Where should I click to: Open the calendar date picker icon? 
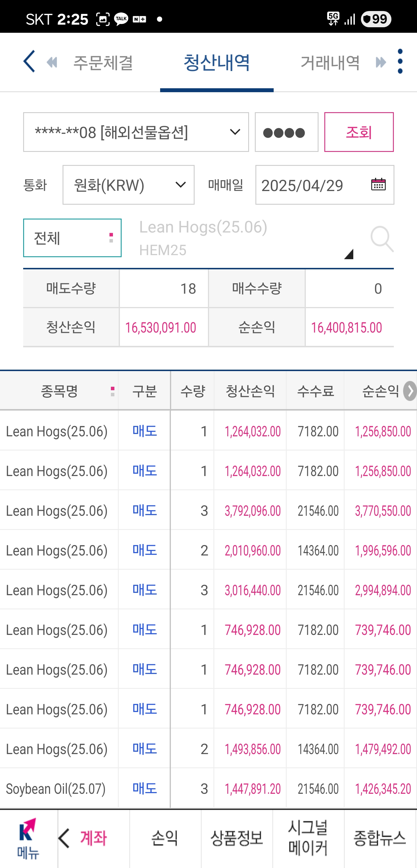[378, 184]
